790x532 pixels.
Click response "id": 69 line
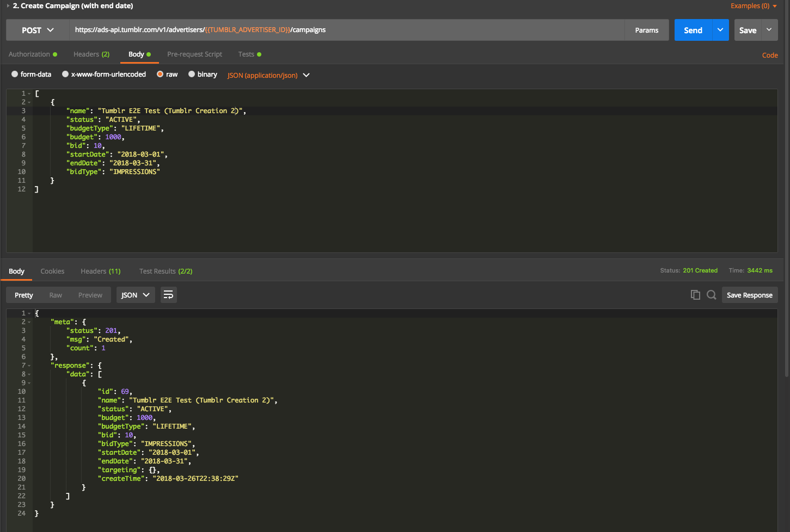(x=115, y=392)
